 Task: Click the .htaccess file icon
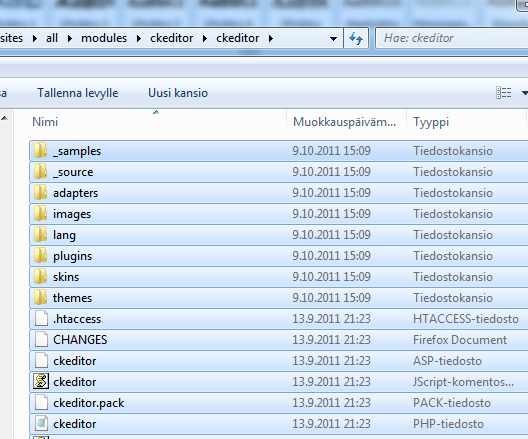tap(41, 318)
